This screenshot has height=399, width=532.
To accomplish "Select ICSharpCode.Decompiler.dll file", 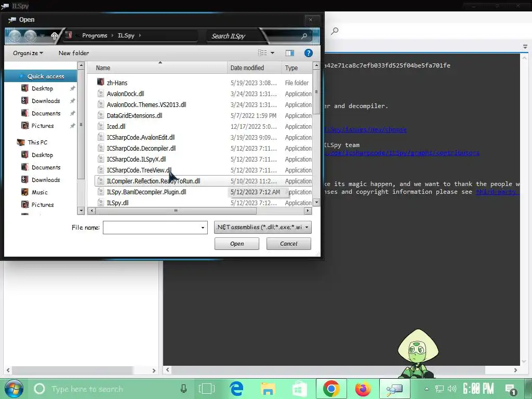I will pyautogui.click(x=141, y=148).
